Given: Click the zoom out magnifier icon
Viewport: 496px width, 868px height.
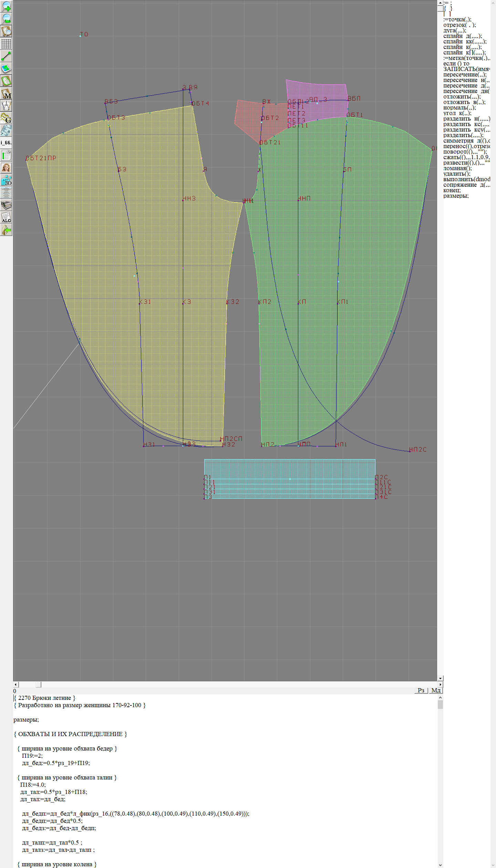Looking at the screenshot, I should [x=6, y=19].
